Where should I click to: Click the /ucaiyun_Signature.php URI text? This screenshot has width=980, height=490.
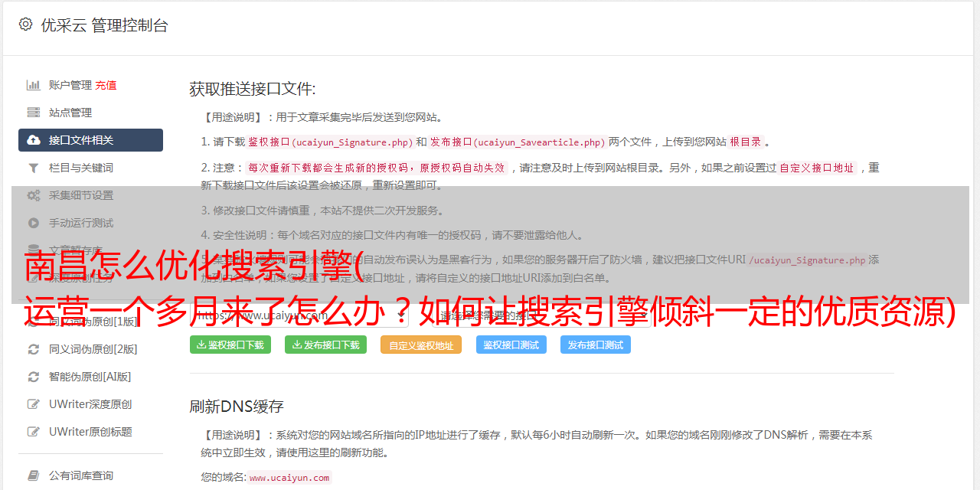click(x=808, y=260)
